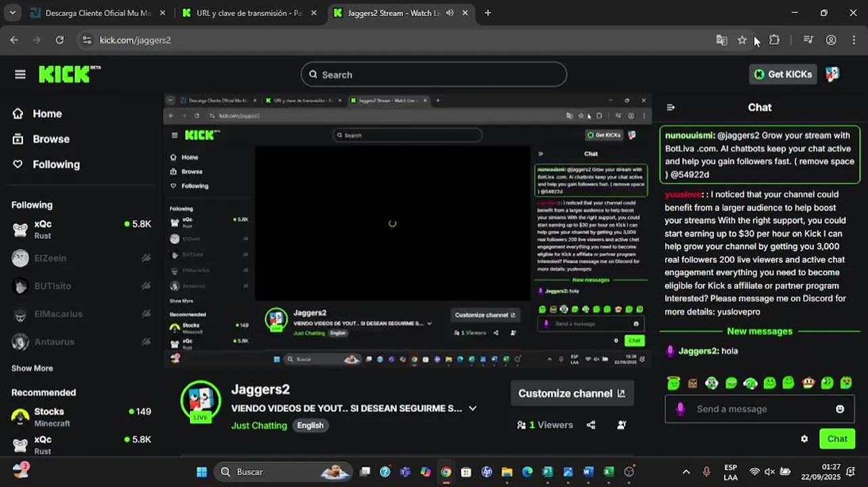
Task: Click username nunouuismi in chat
Action: point(690,135)
